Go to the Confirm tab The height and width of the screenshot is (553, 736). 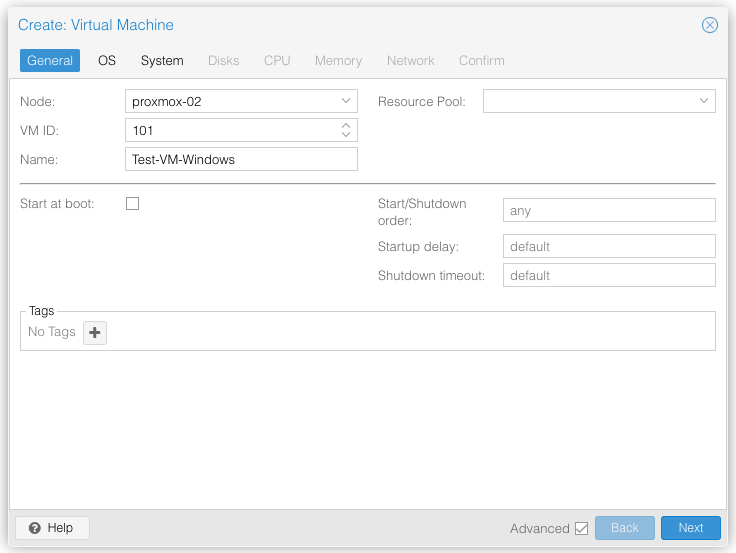tap(482, 60)
